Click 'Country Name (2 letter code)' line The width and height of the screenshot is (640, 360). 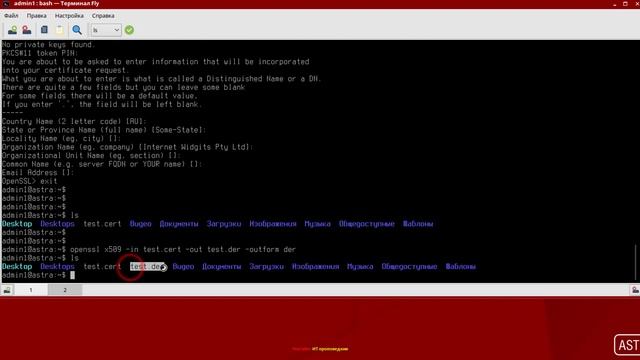[74, 121]
